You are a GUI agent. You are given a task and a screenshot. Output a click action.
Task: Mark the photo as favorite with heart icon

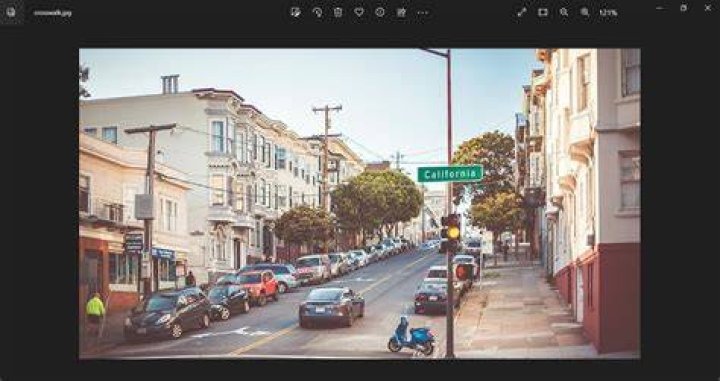coord(359,12)
